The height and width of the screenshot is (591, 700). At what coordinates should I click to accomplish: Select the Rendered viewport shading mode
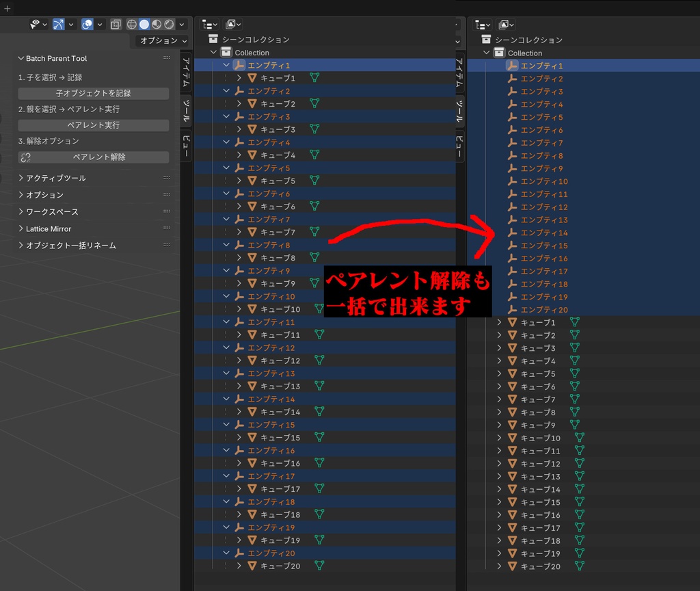tap(169, 24)
